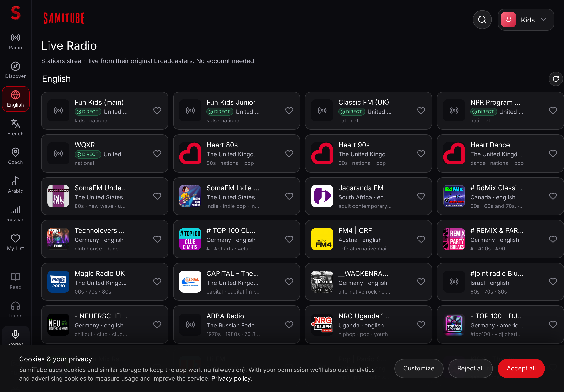Click WQXR broadcast placeholder icon
The image size is (564, 392).
point(58,153)
